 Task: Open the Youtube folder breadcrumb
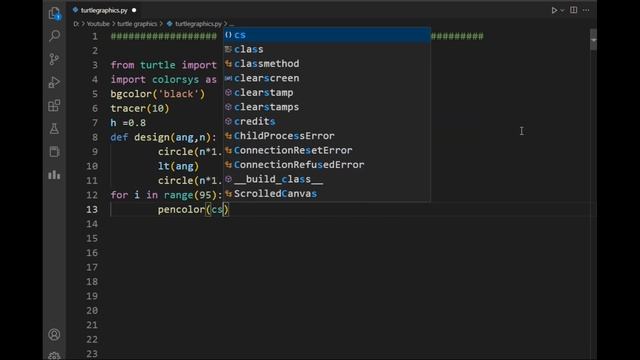tap(98, 24)
